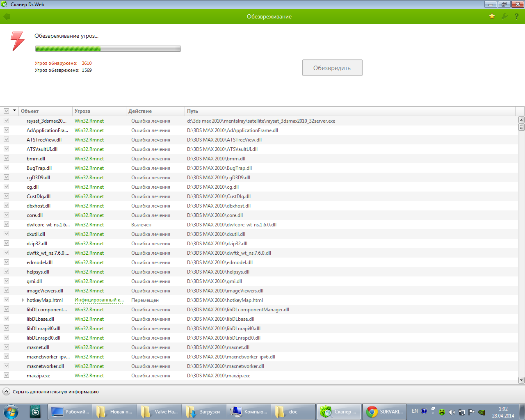Select the imageViewers.dll object name
The width and height of the screenshot is (525, 420).
pos(45,291)
